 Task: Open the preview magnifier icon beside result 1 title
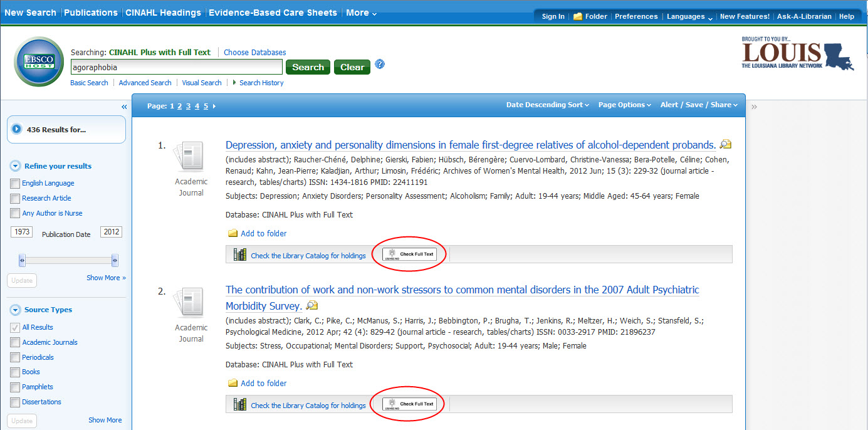pyautogui.click(x=725, y=144)
